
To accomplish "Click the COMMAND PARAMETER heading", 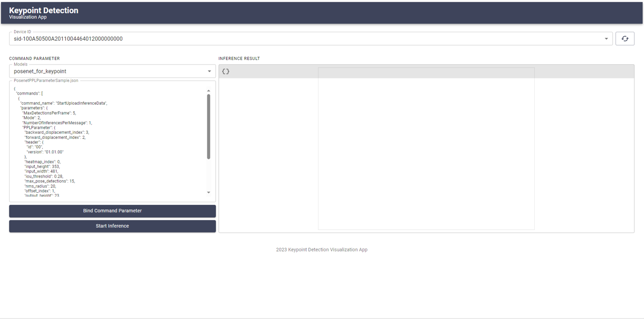I will [x=34, y=58].
